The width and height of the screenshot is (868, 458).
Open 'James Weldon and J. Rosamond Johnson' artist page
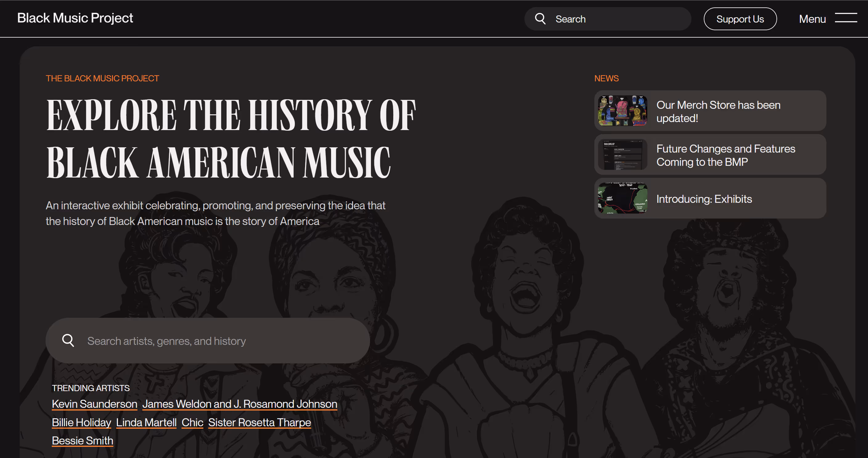tap(240, 404)
